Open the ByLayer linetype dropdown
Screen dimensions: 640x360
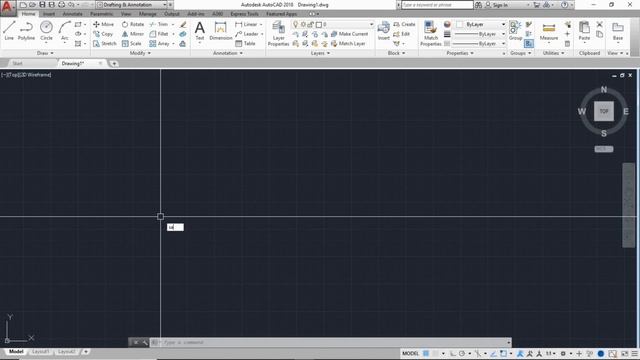479,43
